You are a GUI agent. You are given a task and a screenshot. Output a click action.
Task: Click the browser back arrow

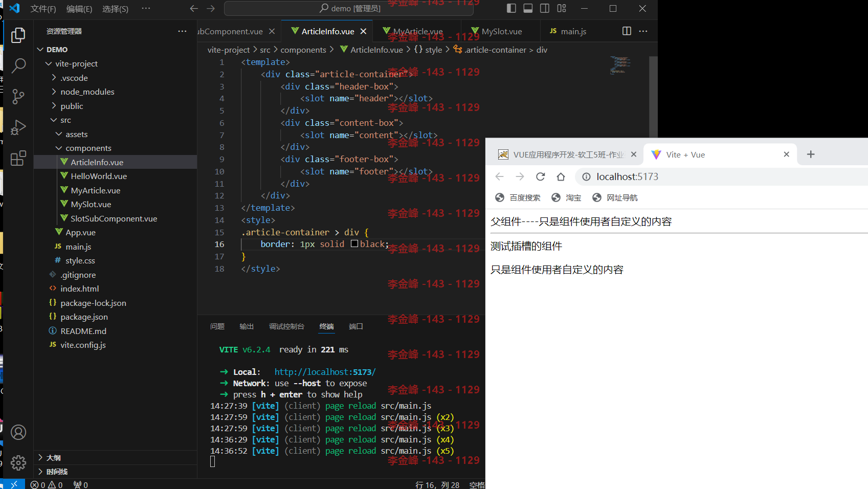click(x=500, y=176)
